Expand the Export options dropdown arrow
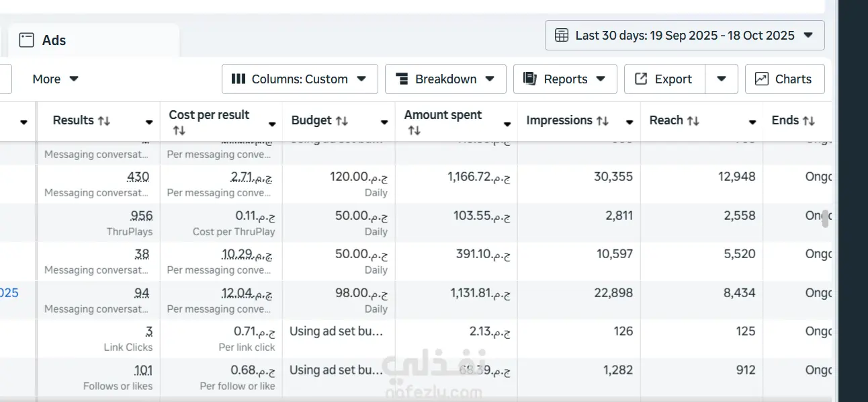The height and width of the screenshot is (402, 868). coord(721,79)
